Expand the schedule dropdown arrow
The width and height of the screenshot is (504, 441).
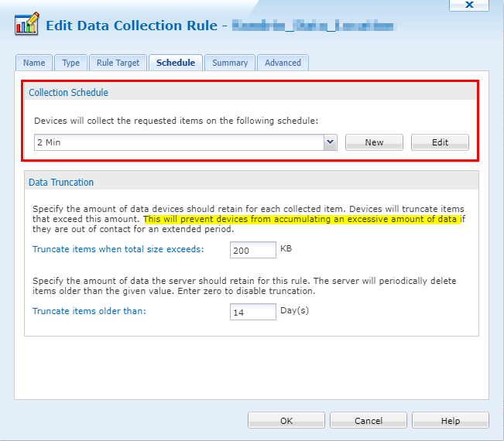point(330,142)
